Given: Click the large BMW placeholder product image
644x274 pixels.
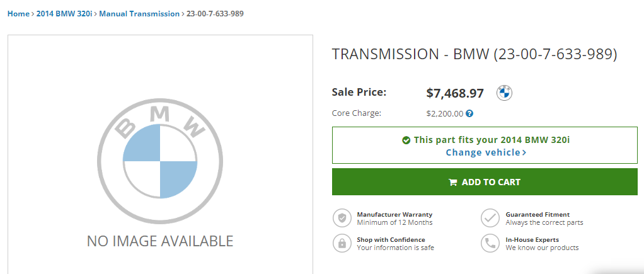Looking at the screenshot, I should click(160, 156).
